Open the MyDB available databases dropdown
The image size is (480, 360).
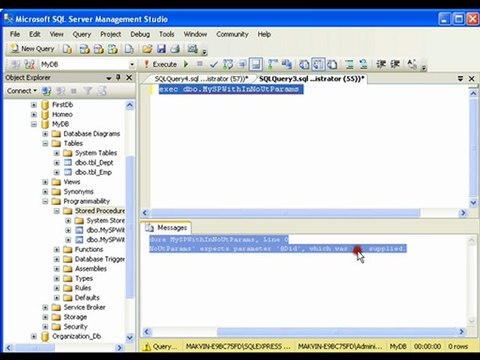click(x=132, y=64)
